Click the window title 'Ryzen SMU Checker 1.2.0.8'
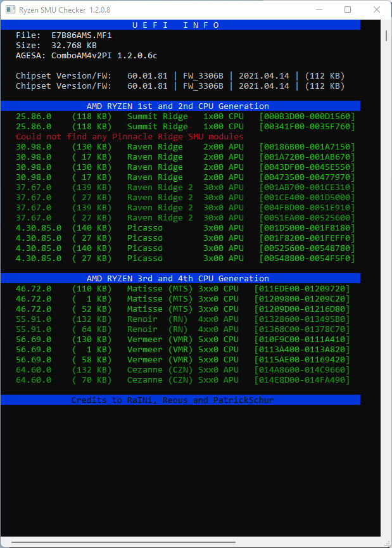The height and width of the screenshot is (548, 392). pos(65,10)
